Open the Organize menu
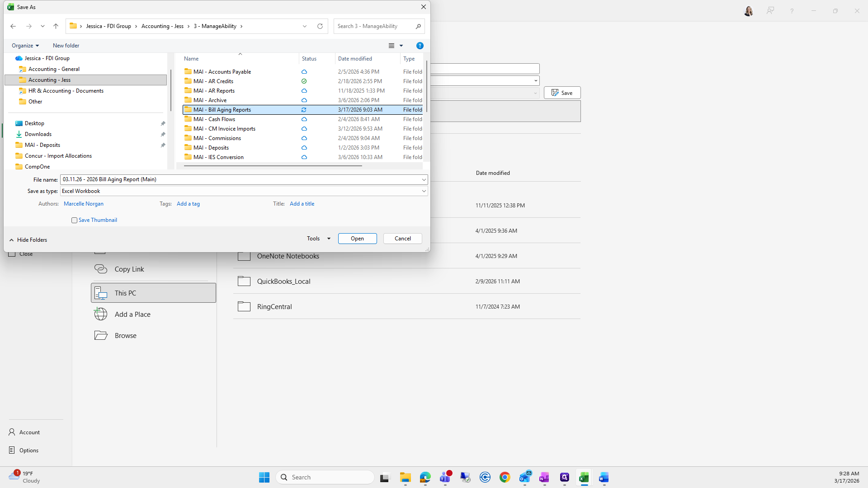 (x=25, y=46)
